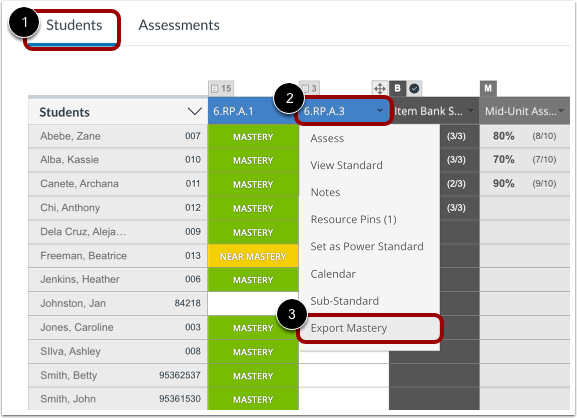Choose View Standard from the menu
This screenshot has width=577, height=418.
coord(346,165)
